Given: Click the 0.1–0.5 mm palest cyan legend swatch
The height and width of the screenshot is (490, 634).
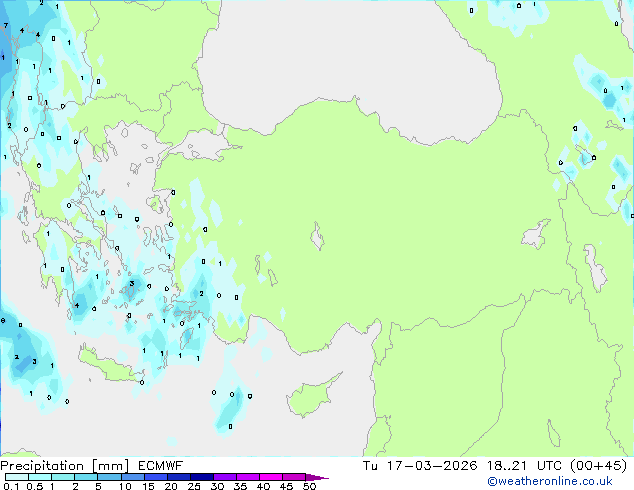Looking at the screenshot, I should click(x=17, y=477).
